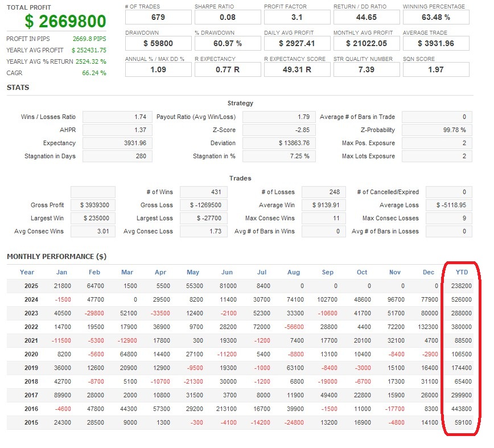Select Deviation field $ 13863.76

[x=279, y=143]
